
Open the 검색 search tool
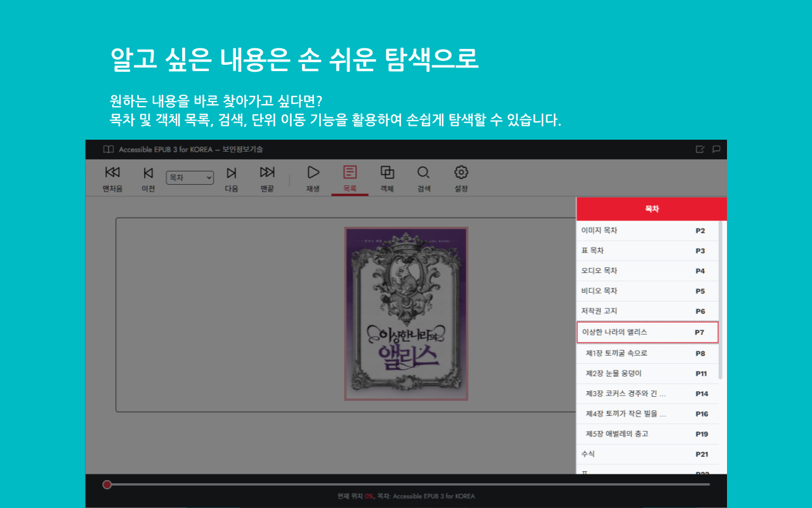pos(423,172)
